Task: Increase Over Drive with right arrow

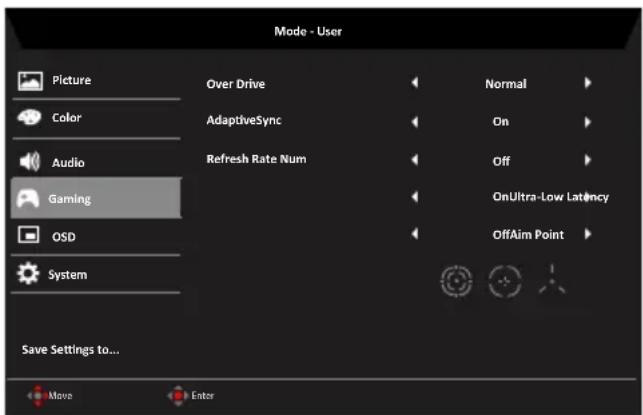Action: click(588, 83)
